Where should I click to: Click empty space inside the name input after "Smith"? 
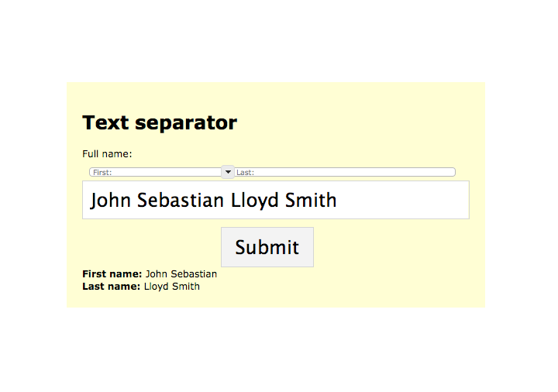click(402, 200)
